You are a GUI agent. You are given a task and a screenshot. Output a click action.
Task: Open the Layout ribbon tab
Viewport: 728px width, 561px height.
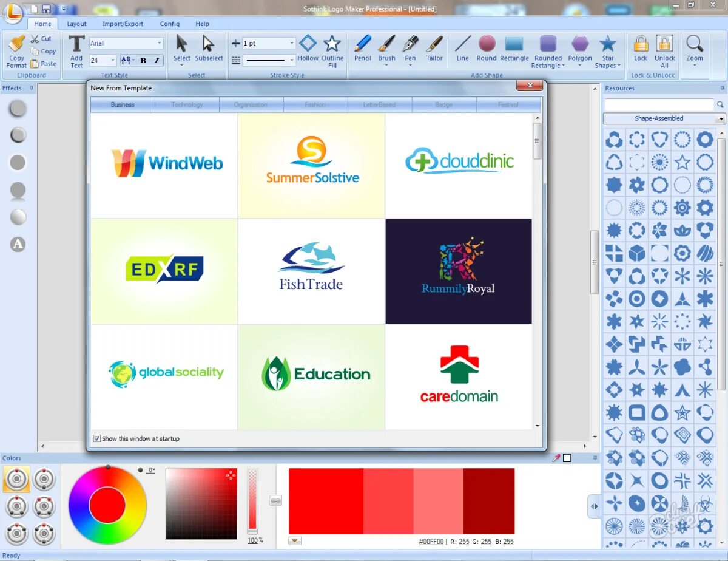click(x=76, y=24)
